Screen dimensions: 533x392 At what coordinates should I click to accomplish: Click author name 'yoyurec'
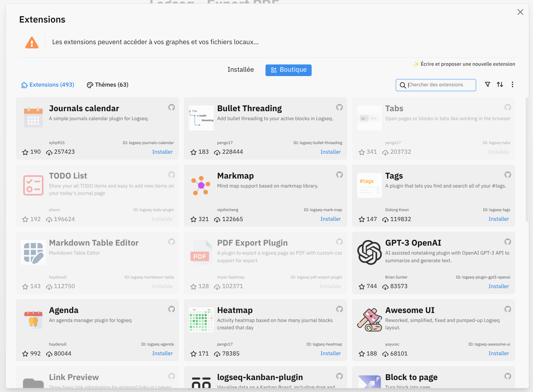point(392,344)
